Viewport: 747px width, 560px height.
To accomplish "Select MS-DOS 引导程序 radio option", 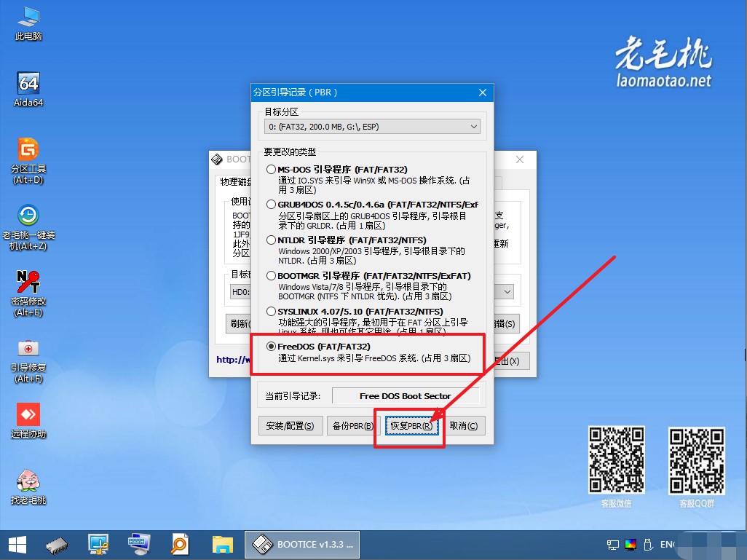I will 271,169.
